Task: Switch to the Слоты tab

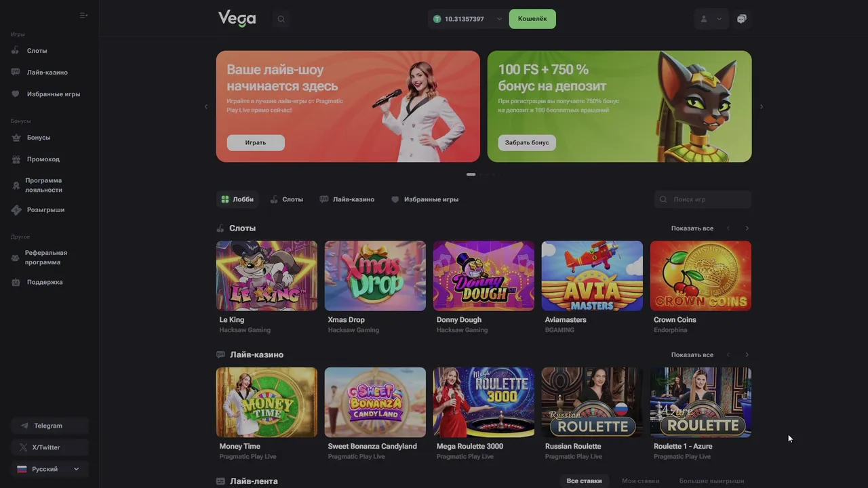Action: [x=286, y=199]
